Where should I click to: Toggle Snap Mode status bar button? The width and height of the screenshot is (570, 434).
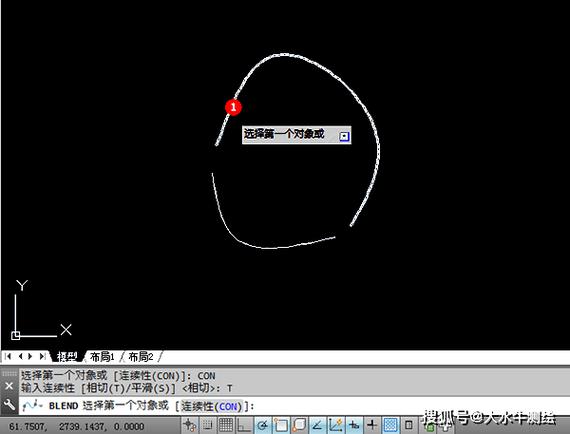pyautogui.click(x=208, y=425)
